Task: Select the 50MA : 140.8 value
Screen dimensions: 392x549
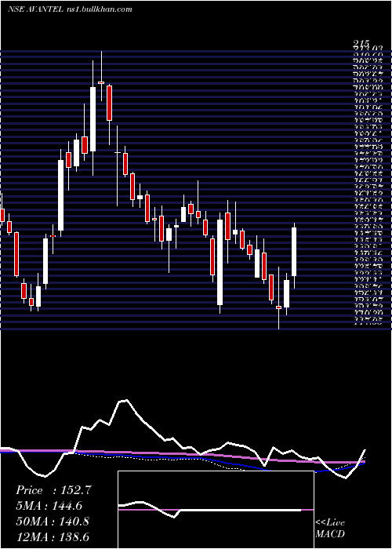Action: pyautogui.click(x=52, y=522)
